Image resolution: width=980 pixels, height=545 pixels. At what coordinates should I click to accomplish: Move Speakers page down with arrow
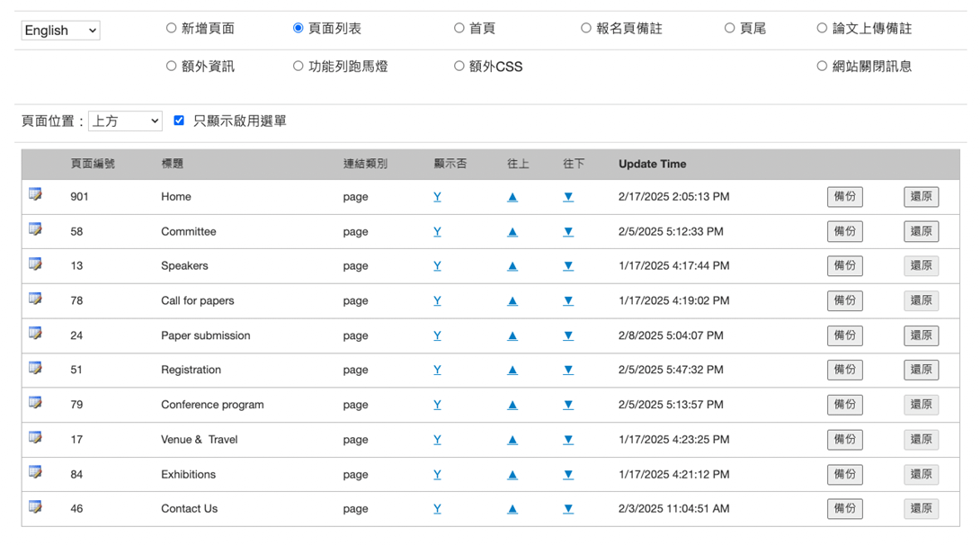tap(568, 266)
